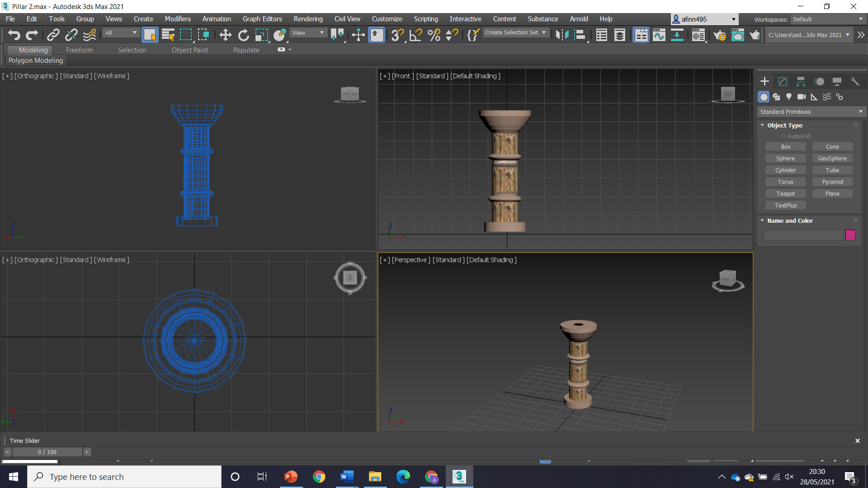Toggle the Snaps Toggle button
Image resolution: width=868 pixels, height=488 pixels.
pos(397,35)
